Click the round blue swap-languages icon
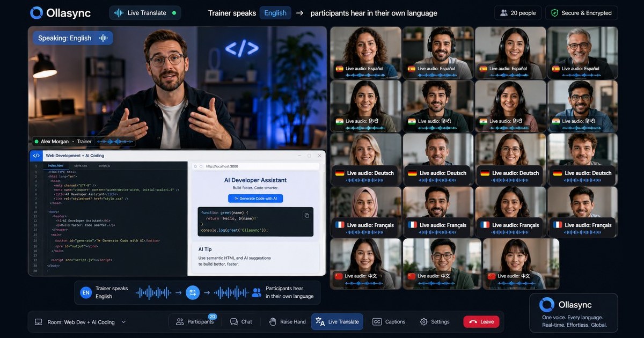 [x=193, y=292]
